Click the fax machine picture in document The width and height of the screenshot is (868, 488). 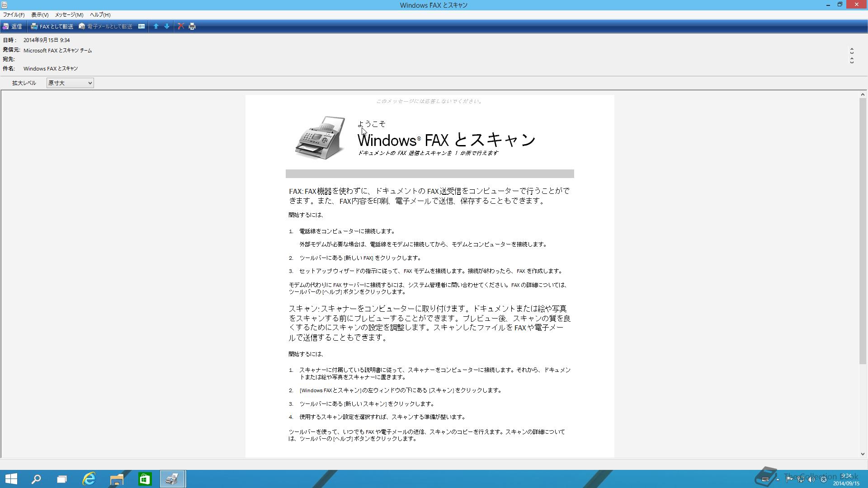(x=320, y=138)
